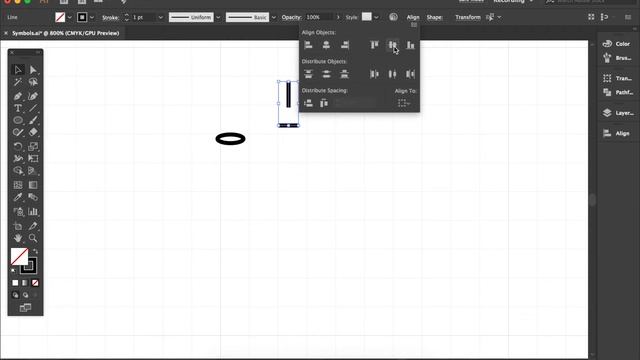Click Vertical Distribute Space icon

tap(309, 103)
